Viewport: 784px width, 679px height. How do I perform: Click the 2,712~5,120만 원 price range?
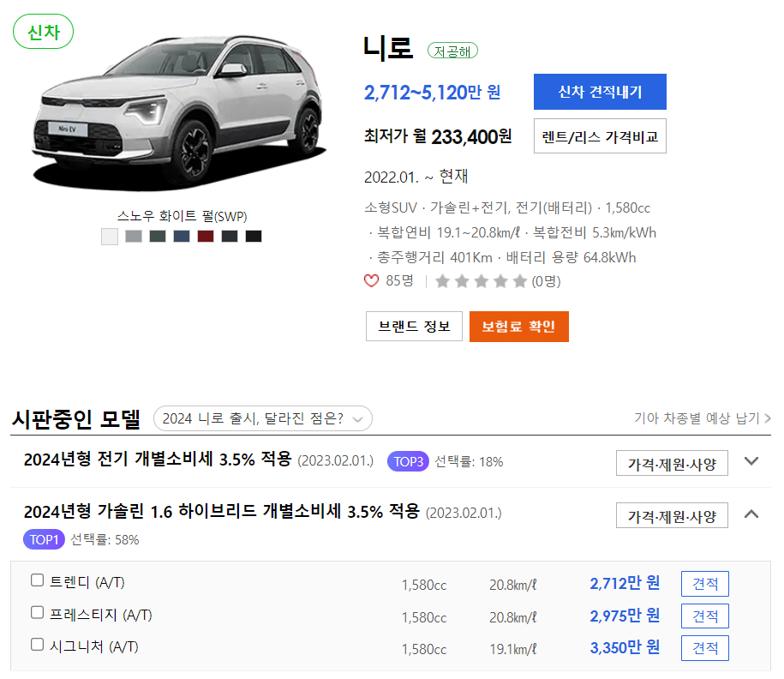click(x=432, y=93)
